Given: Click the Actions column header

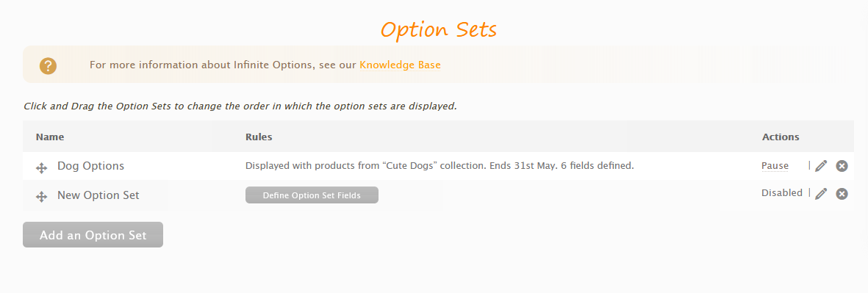Looking at the screenshot, I should (781, 137).
